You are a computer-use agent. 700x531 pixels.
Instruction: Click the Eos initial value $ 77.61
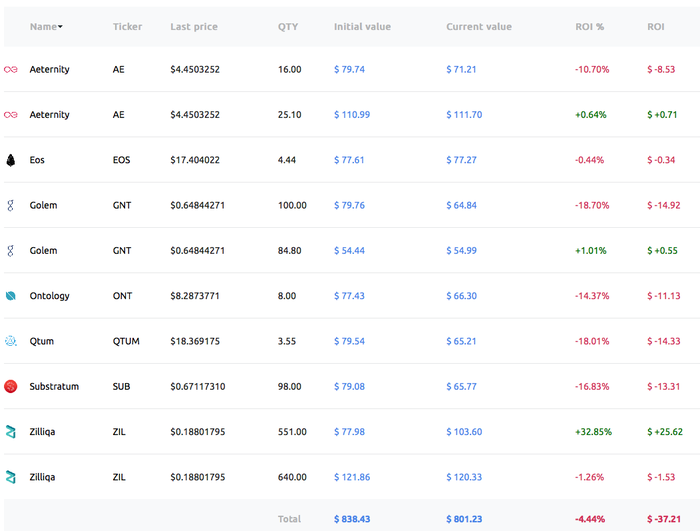pyautogui.click(x=349, y=160)
